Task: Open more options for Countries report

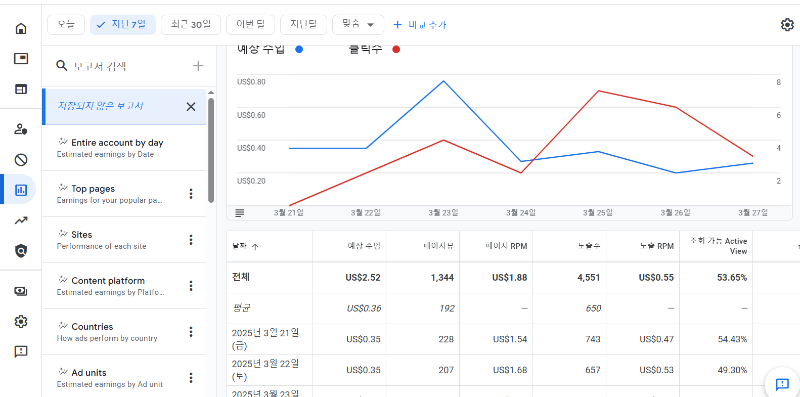Action: pyautogui.click(x=191, y=332)
